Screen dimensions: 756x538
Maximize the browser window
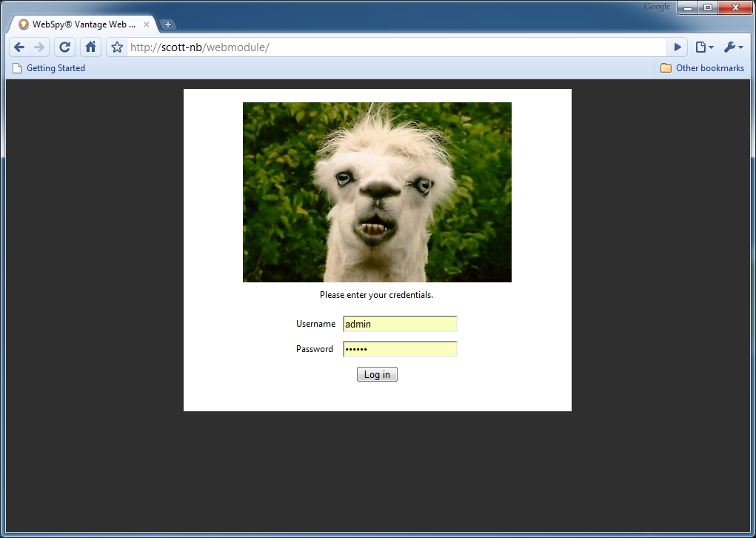pos(707,8)
